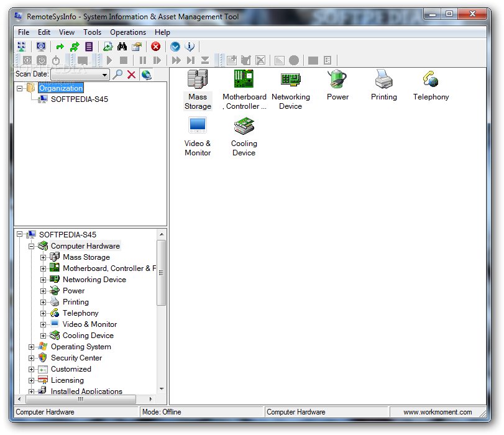Select Organization in the upper tree
This screenshot has width=504, height=435.
tap(61, 88)
